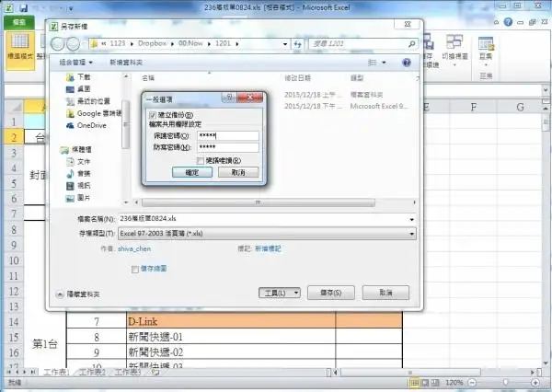Click the password to modify input field

(228, 147)
